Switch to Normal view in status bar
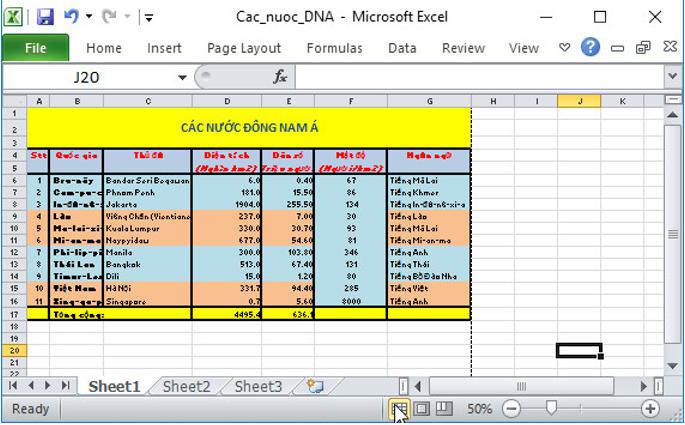Screen dimensions: 685x425 point(399,409)
